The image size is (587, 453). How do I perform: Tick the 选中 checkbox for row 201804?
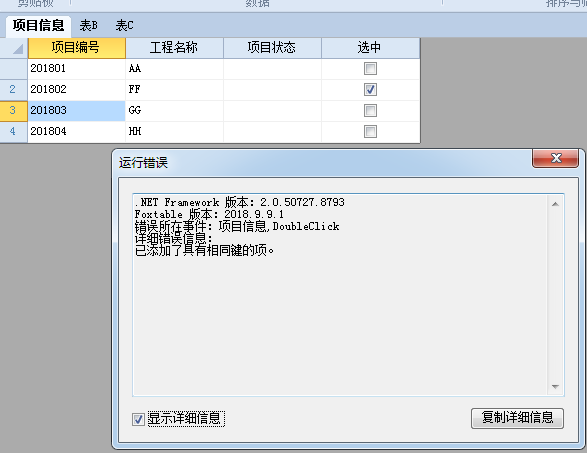370,131
